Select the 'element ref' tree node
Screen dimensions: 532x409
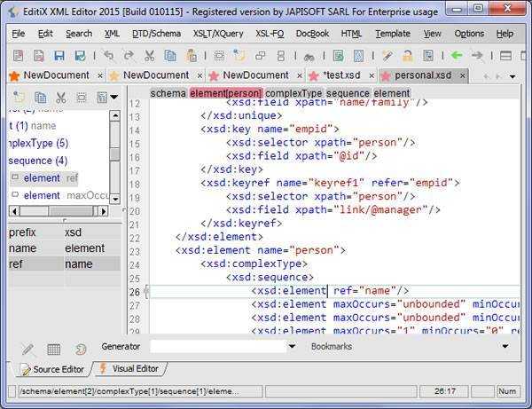click(x=44, y=178)
